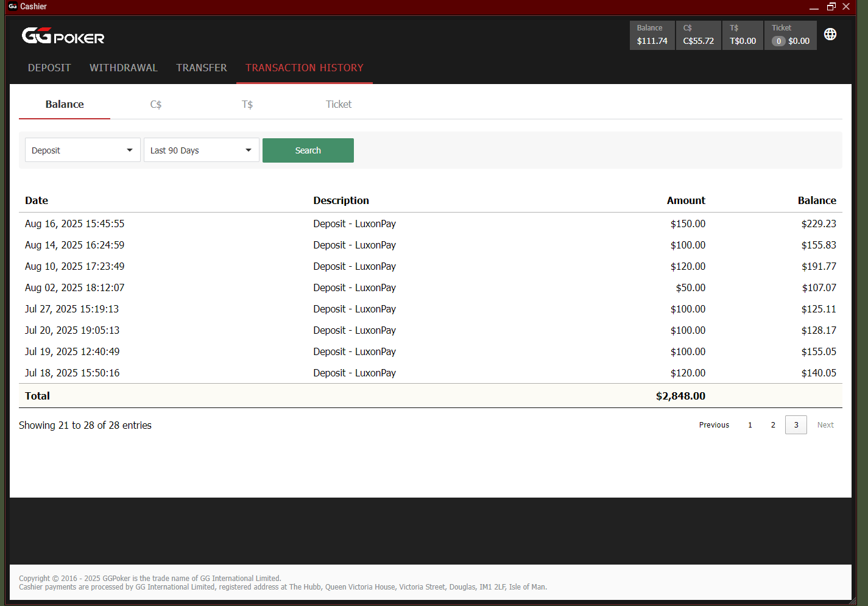868x606 pixels.
Task: Click the $191.77 balance cell
Action: click(x=819, y=266)
